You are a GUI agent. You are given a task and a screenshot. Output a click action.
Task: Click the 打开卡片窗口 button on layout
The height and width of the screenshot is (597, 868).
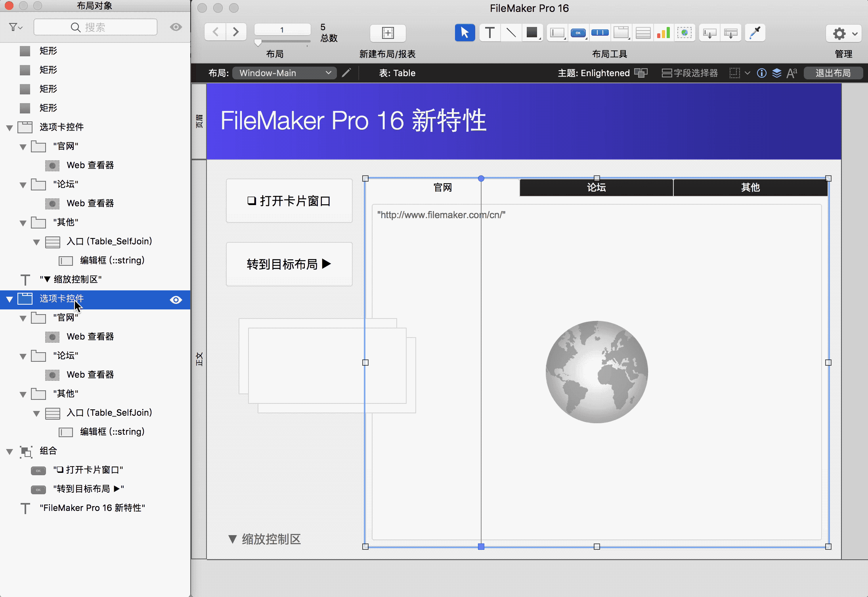289,201
